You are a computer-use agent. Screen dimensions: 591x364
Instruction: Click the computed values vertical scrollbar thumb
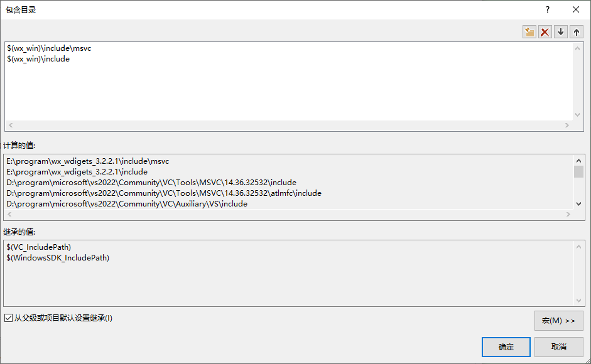click(578, 171)
